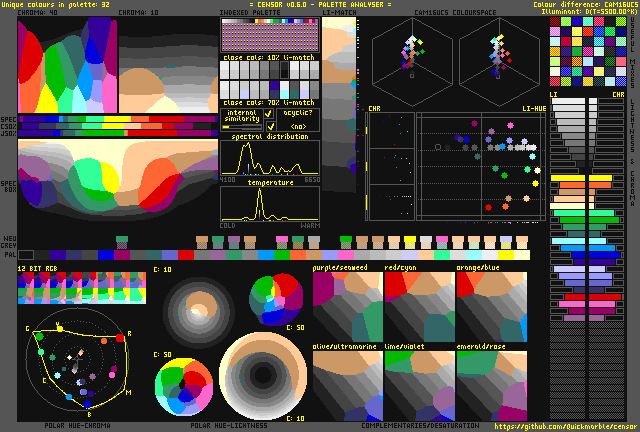Choose the red swatch in the PAL row
Screen dimensions: 640x432
(186, 255)
